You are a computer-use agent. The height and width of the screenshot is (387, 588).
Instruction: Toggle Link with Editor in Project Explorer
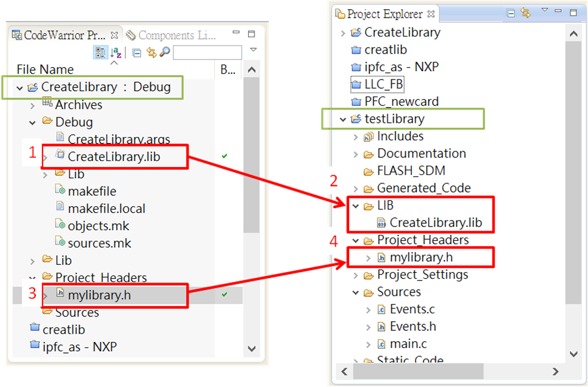tap(525, 13)
